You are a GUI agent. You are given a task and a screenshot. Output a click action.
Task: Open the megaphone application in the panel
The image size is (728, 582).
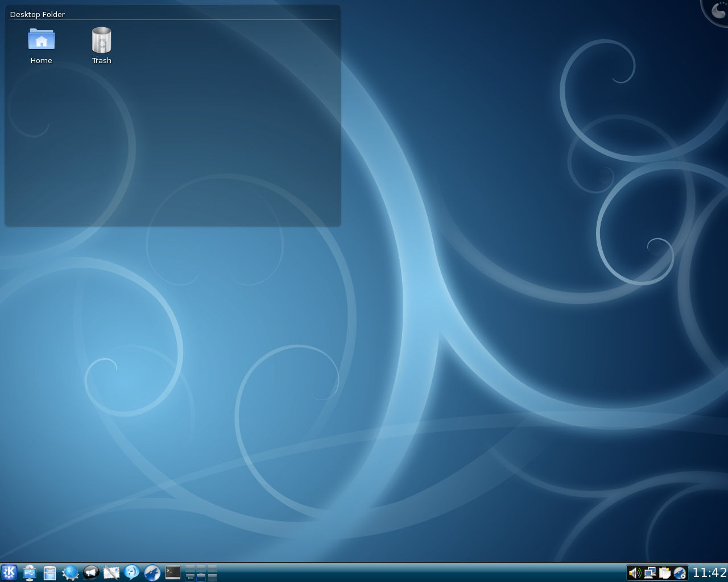pyautogui.click(x=91, y=572)
